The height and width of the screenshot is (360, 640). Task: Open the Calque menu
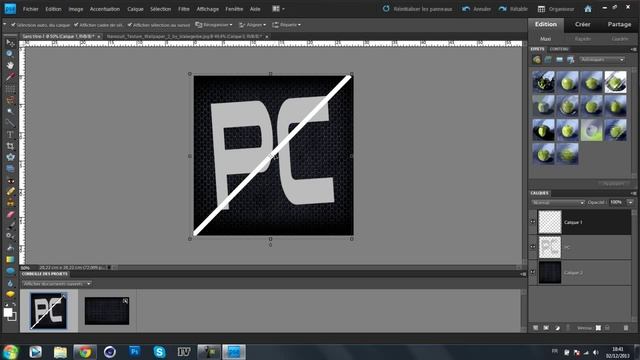point(135,9)
